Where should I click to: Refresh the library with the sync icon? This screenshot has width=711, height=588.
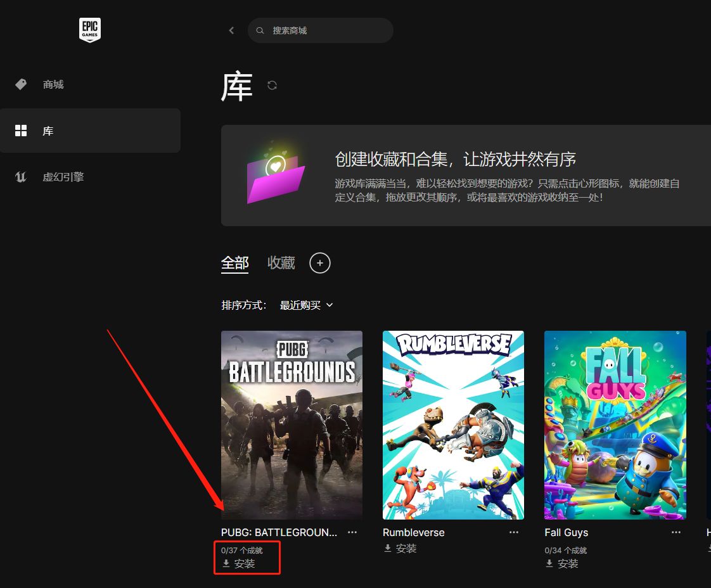(272, 86)
